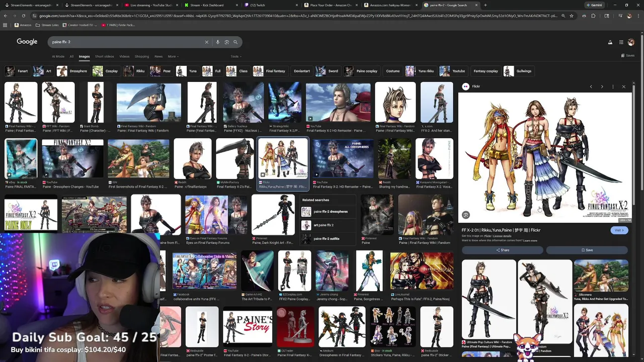Share the previewed image
The width and height of the screenshot is (644, 362).
point(503,250)
